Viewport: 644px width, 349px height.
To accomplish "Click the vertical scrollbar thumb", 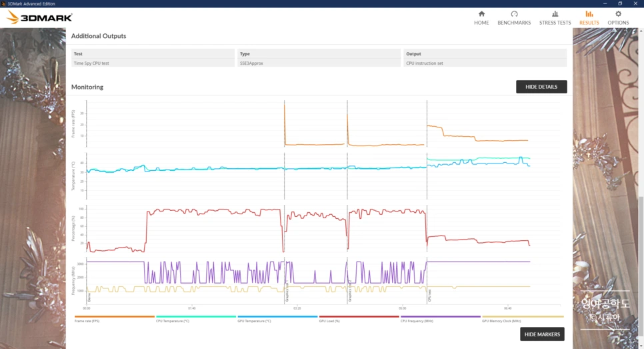I will click(641, 267).
